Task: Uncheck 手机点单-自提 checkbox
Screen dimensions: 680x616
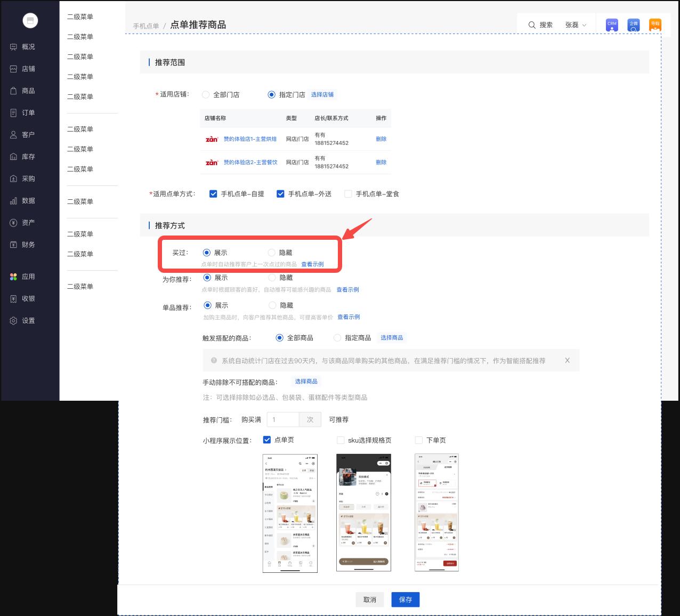Action: (213, 194)
